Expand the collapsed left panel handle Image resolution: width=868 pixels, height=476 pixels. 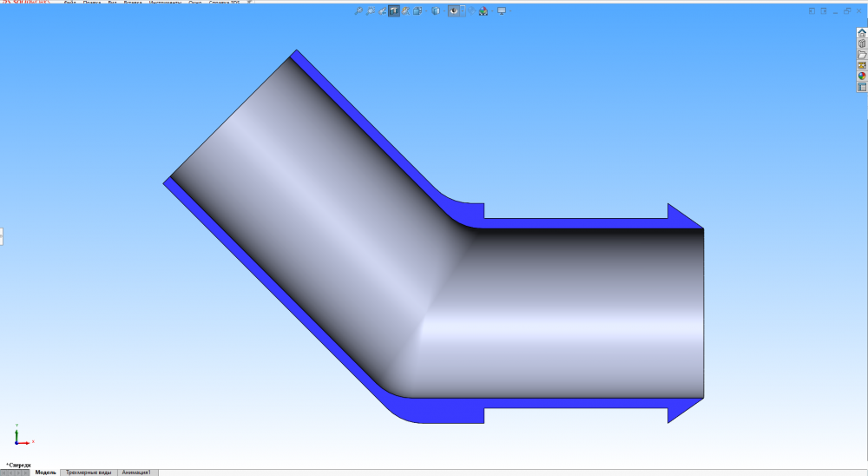[2, 236]
